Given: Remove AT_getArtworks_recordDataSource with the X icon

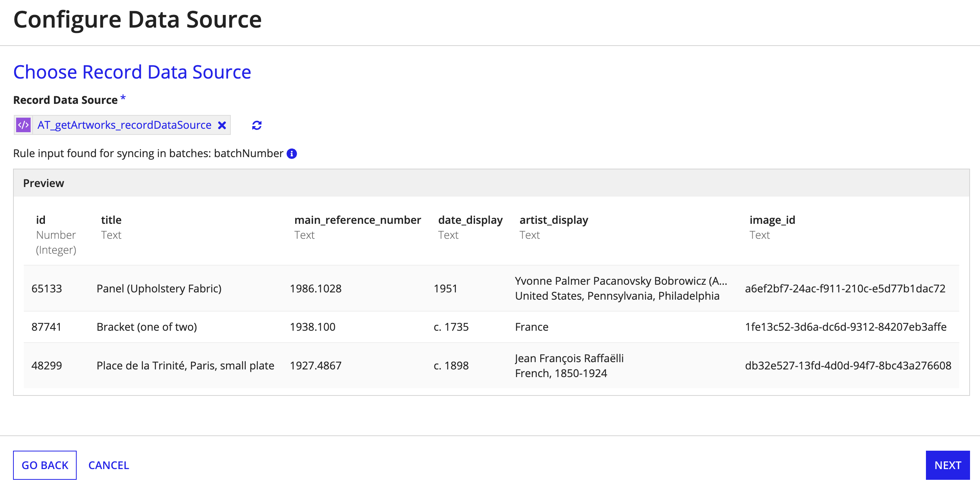Looking at the screenshot, I should (222, 125).
